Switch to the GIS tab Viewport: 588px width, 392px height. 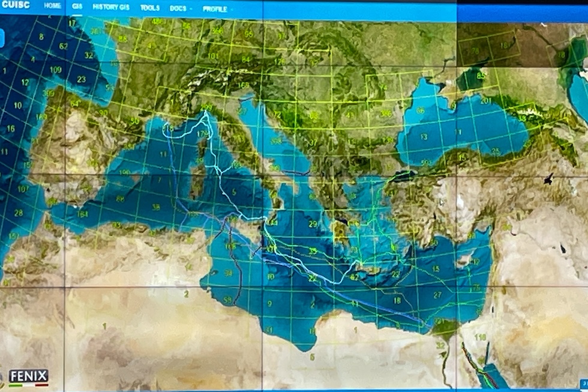[x=77, y=7]
